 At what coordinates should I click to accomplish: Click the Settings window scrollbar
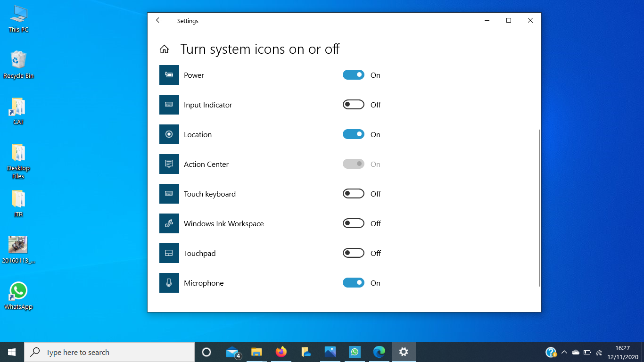pyautogui.click(x=539, y=208)
